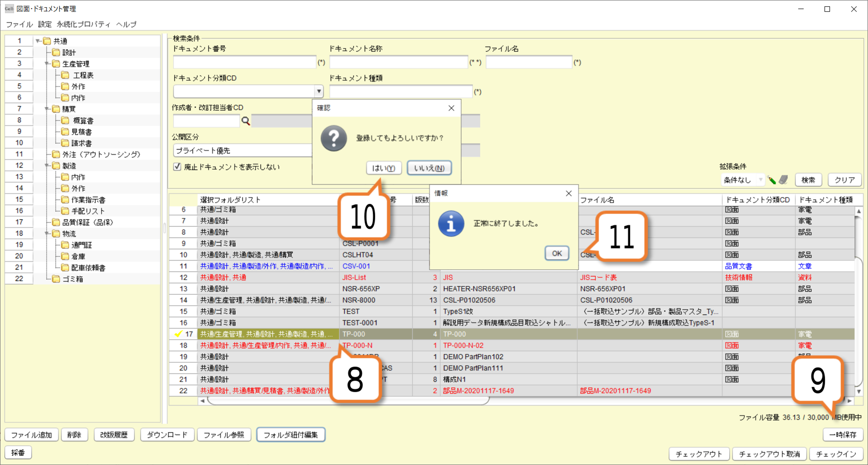Click the 共通 root folder icon

tap(47, 41)
